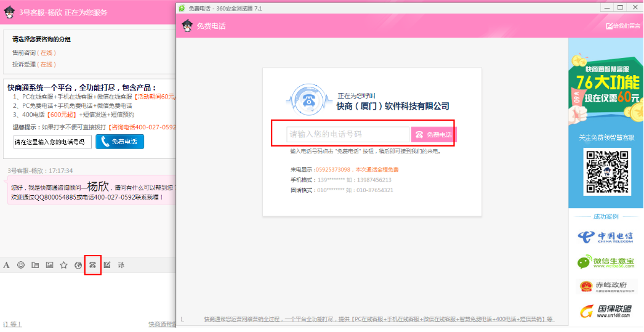Image resolution: width=644 pixels, height=332 pixels.
Task: Click the send image icon
Action: [x=49, y=265]
